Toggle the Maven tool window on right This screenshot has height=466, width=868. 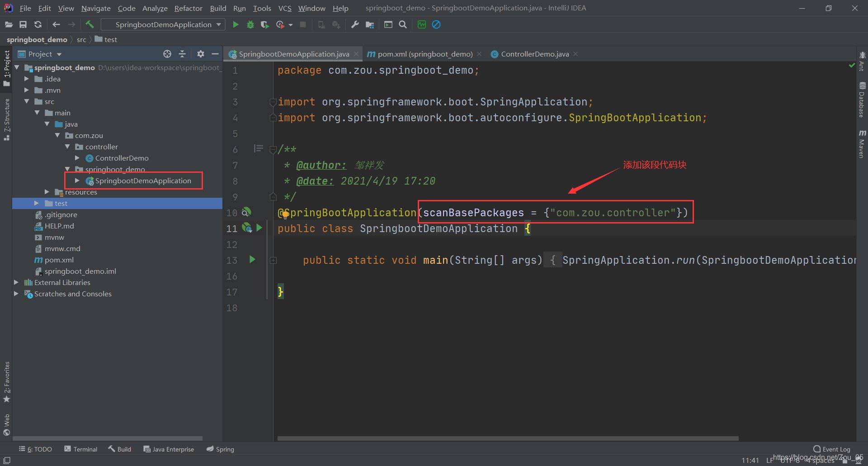coord(862,145)
